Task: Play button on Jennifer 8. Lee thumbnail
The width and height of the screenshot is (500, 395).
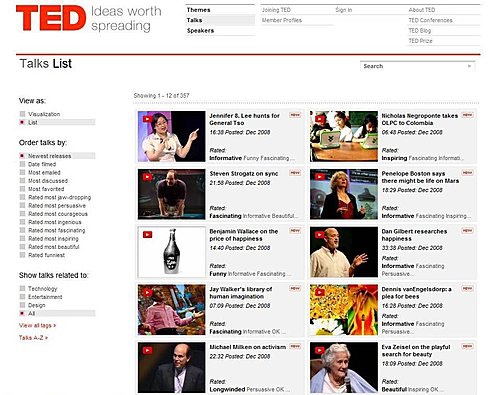Action: pyautogui.click(x=147, y=119)
